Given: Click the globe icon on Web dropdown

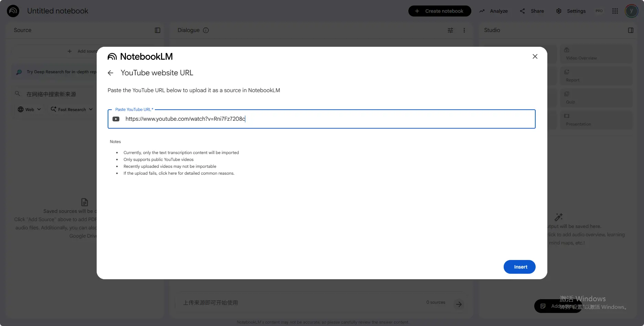Looking at the screenshot, I should (x=21, y=109).
